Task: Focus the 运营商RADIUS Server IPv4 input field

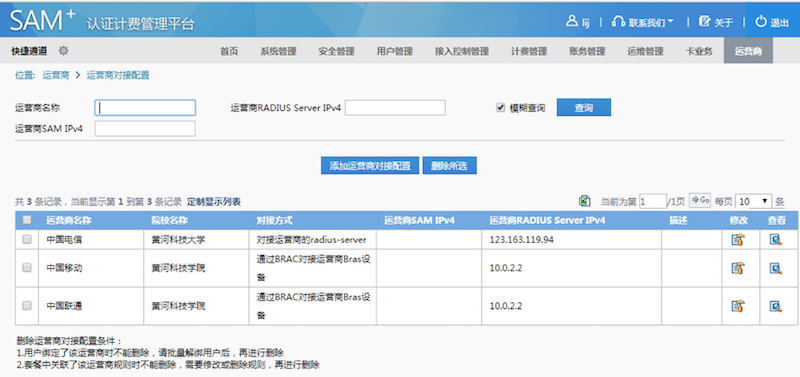Action: click(x=395, y=108)
